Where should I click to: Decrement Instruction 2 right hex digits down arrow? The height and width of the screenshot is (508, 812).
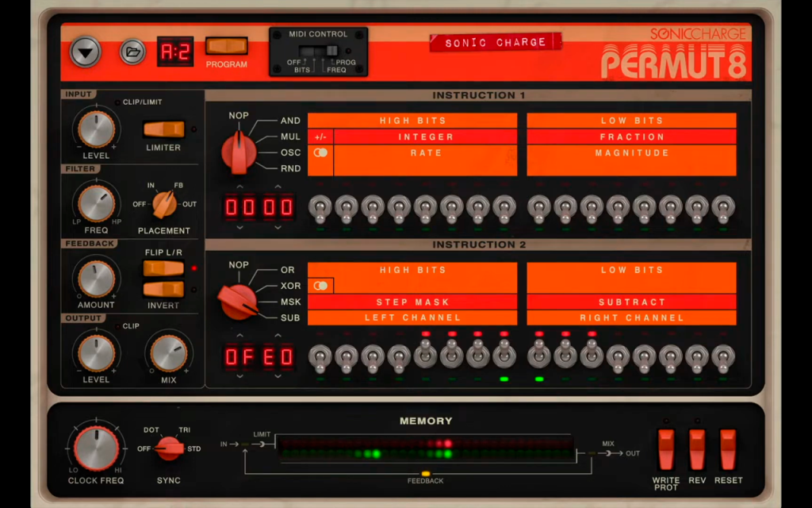click(x=278, y=376)
